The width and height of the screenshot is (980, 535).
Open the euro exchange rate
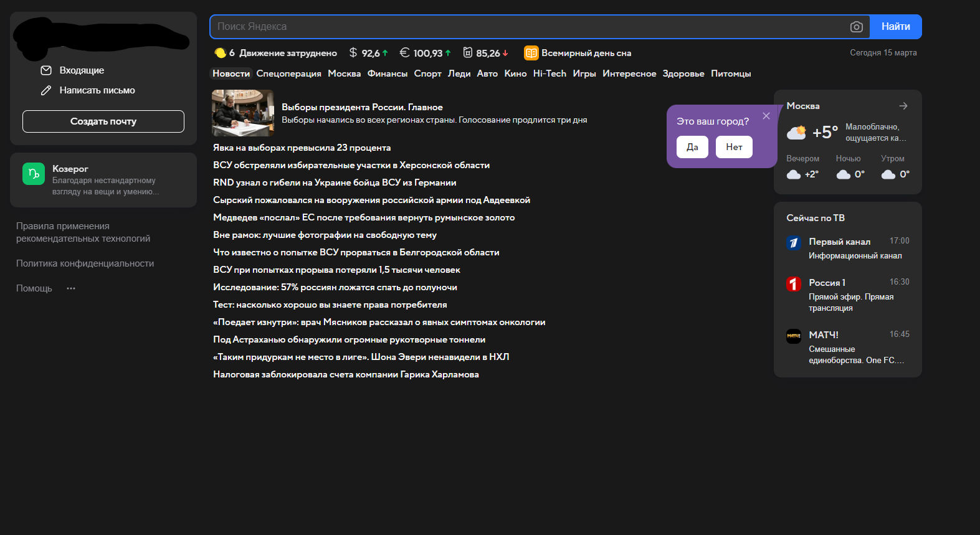[425, 53]
